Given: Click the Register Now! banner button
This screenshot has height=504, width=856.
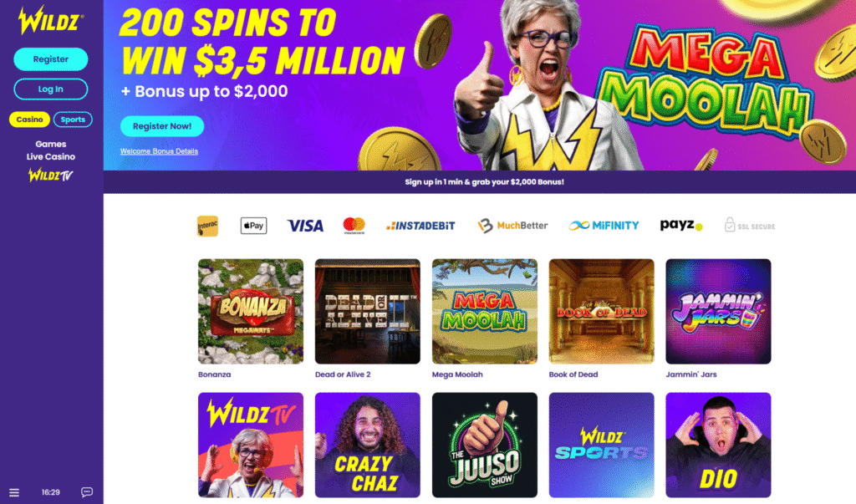Looking at the screenshot, I should point(162,126).
